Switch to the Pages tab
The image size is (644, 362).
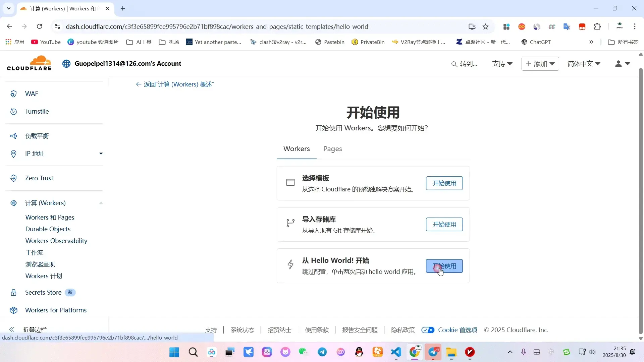tap(332, 149)
